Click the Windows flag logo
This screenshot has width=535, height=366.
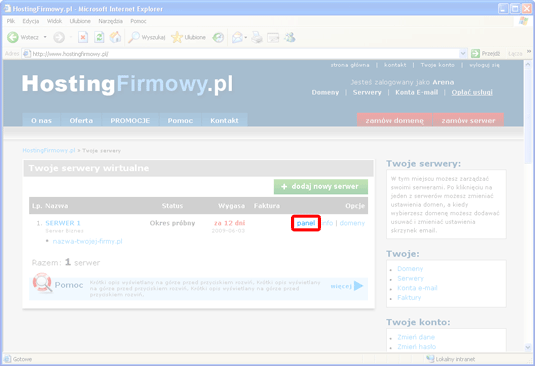(x=523, y=21)
